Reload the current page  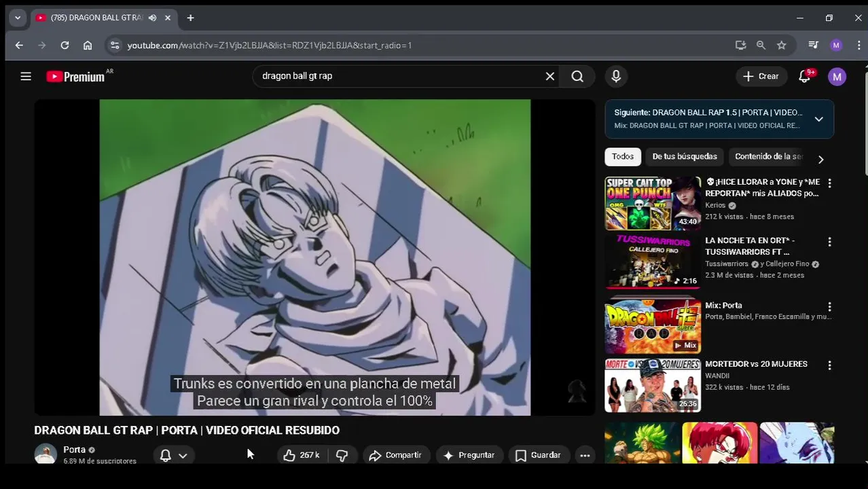click(x=65, y=46)
